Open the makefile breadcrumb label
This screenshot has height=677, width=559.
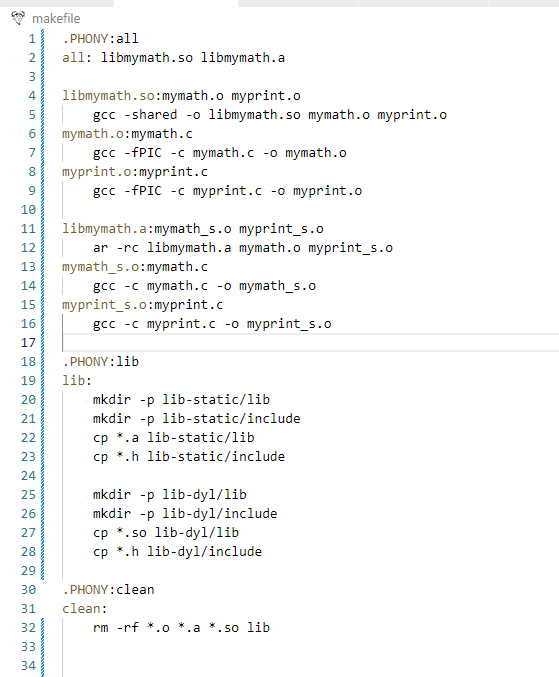(56, 19)
